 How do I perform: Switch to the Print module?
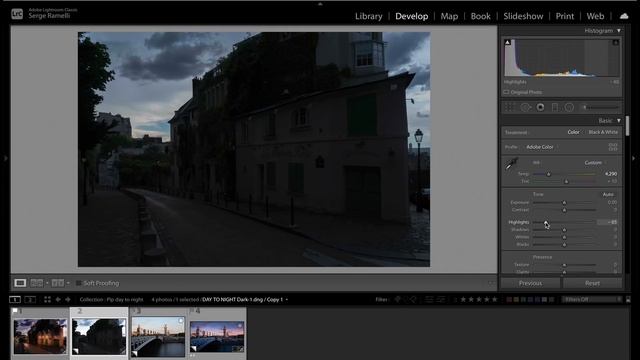point(565,16)
